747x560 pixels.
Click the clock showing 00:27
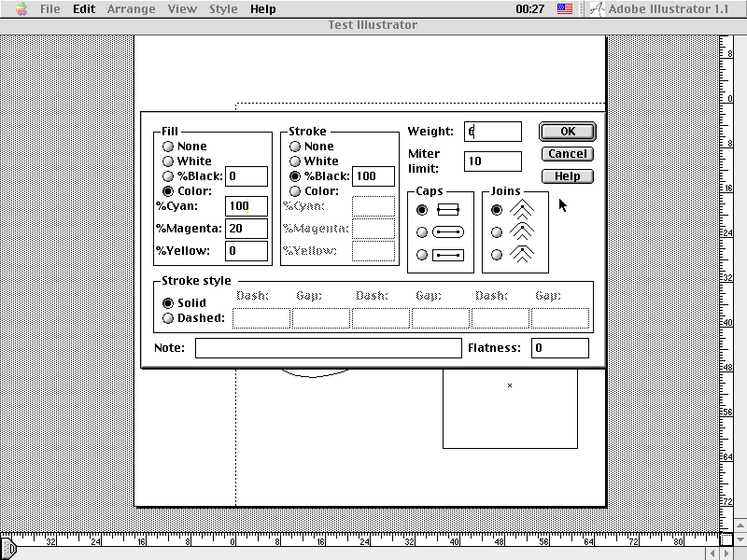529,9
